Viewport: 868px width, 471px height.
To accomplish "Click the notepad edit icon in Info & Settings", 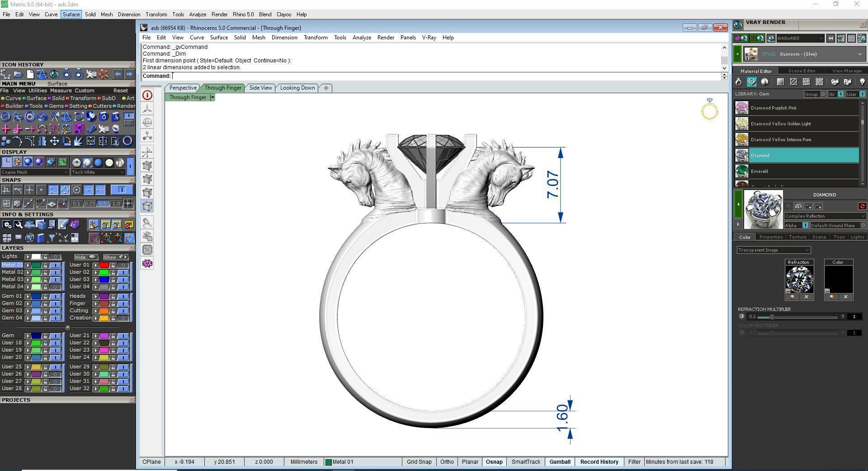I will (x=63, y=224).
